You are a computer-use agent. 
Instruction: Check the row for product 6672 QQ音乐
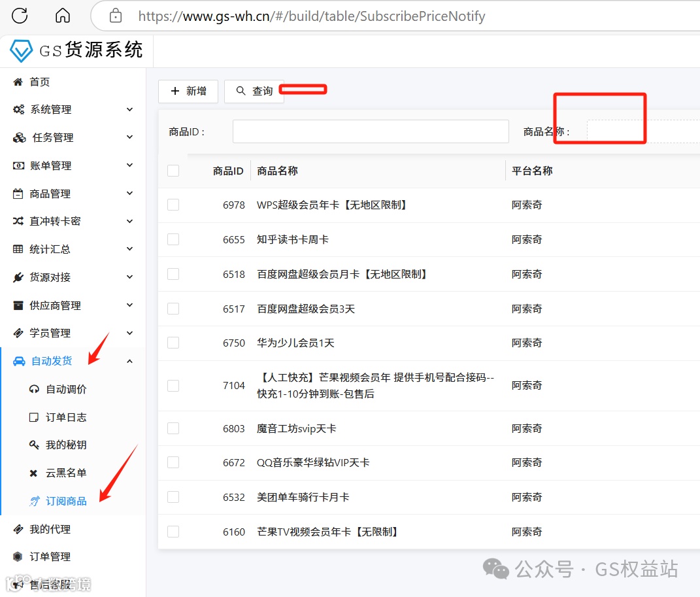[173, 462]
